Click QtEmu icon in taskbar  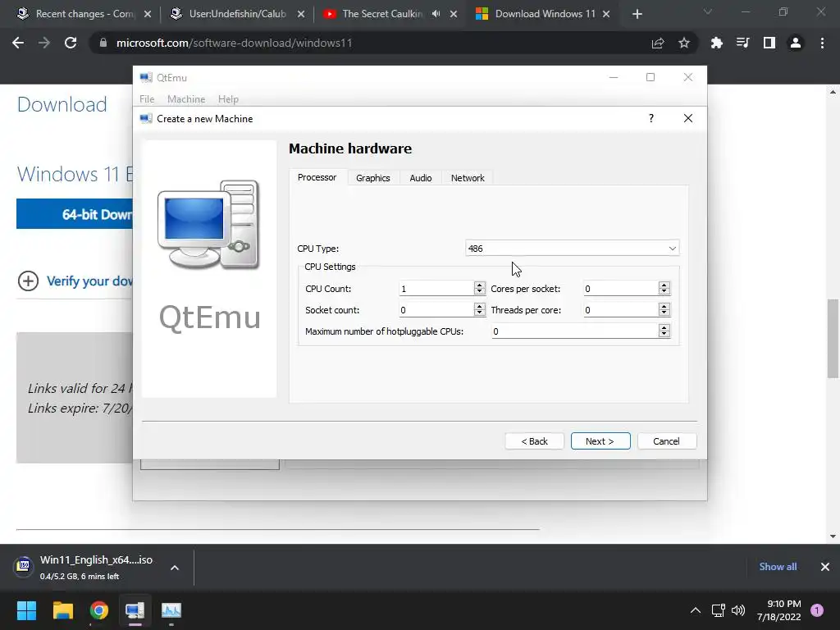tap(135, 610)
